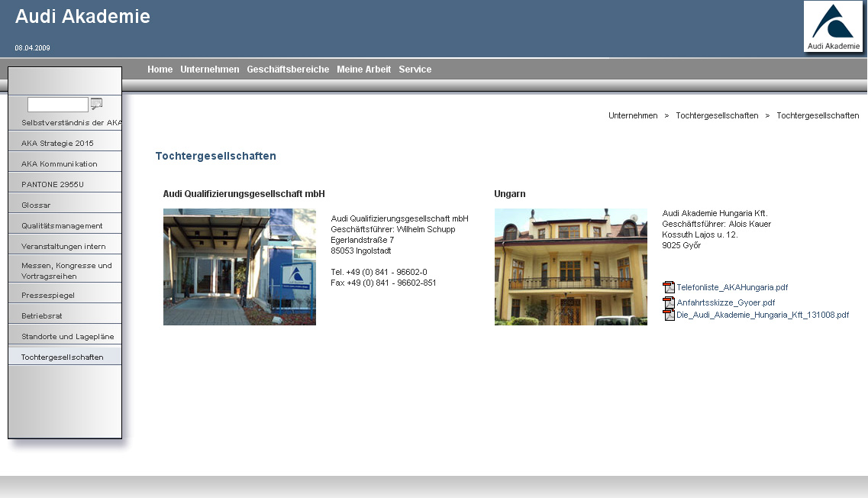868x498 pixels.
Task: Click PDF icon next to Telefonliste_AKAHungaria.pdf
Action: (669, 287)
